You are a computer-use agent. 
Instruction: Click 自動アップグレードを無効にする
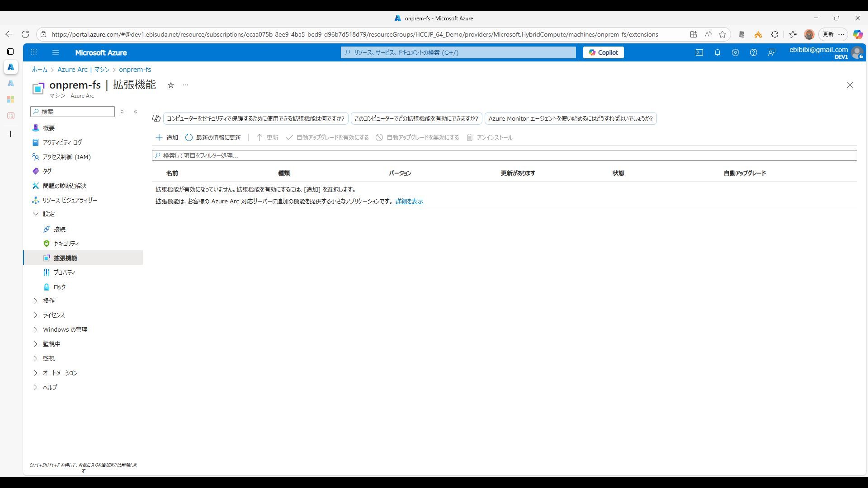[417, 137]
